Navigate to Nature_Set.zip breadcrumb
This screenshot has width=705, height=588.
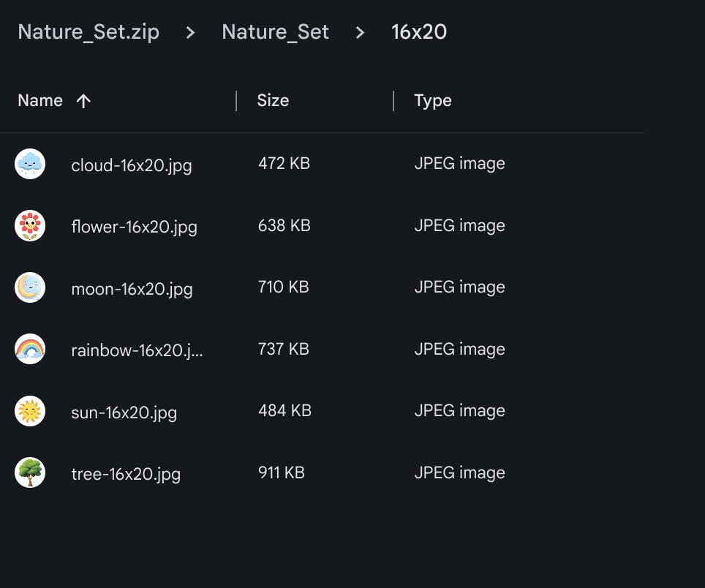pos(88,32)
